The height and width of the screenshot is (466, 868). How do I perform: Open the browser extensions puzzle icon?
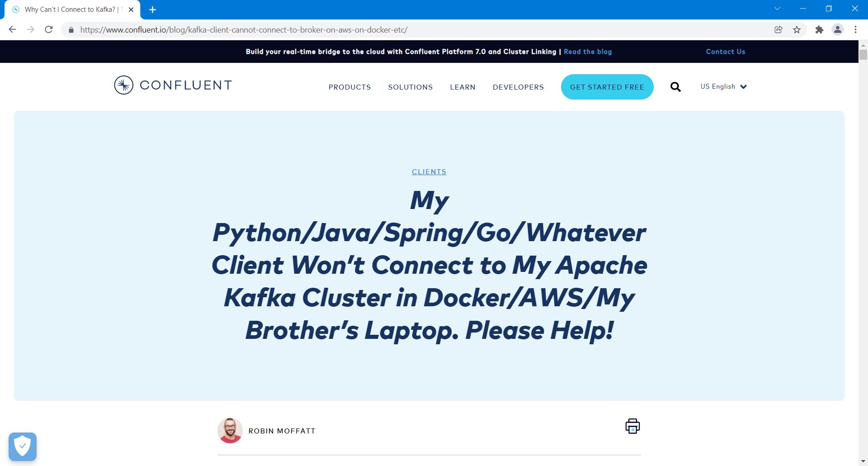coord(819,30)
